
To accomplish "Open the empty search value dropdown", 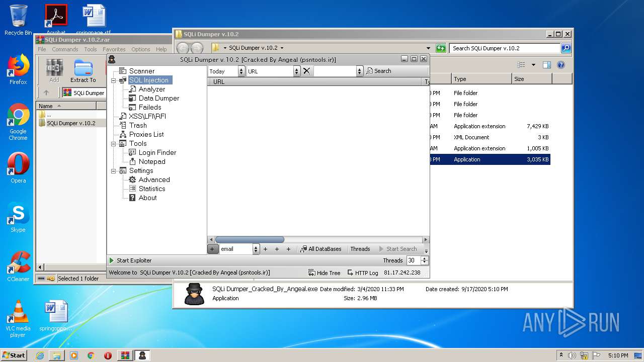I will (359, 71).
